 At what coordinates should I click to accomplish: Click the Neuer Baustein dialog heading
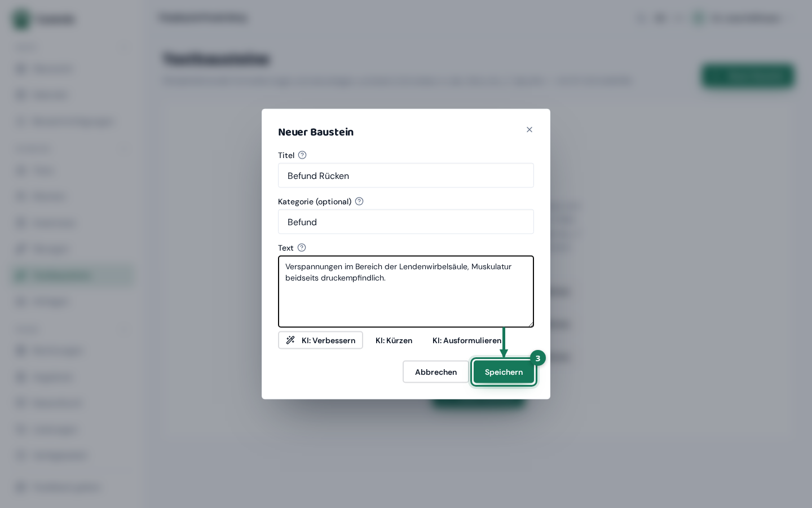(x=316, y=132)
